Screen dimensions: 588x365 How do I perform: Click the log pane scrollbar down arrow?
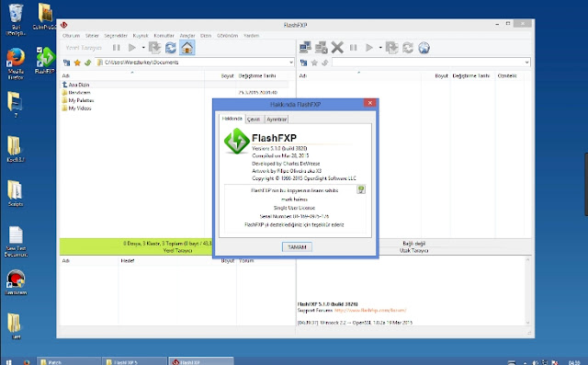click(527, 323)
